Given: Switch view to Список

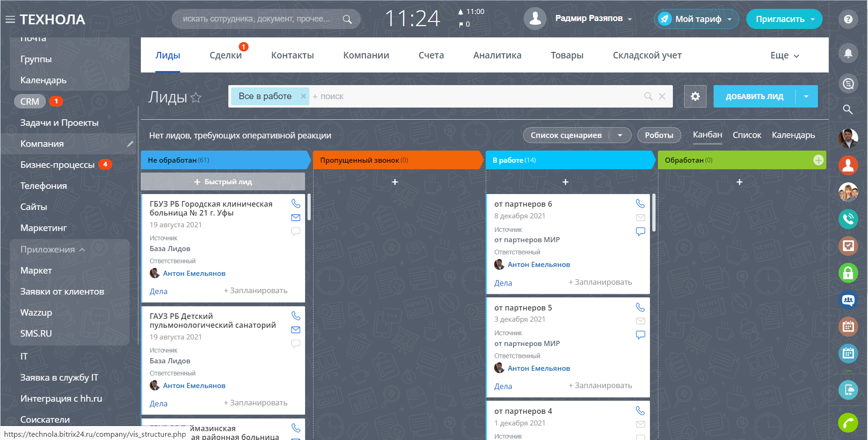Looking at the screenshot, I should coord(747,135).
